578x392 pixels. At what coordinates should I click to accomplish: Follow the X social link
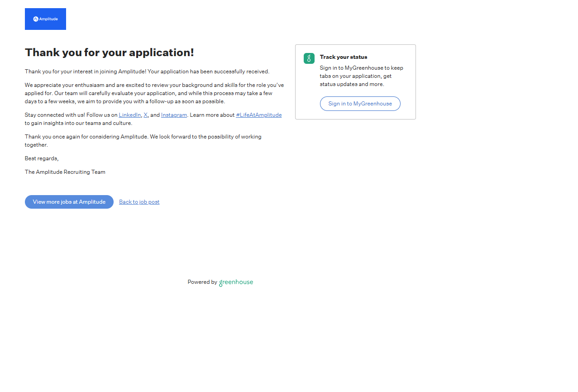[x=145, y=115]
